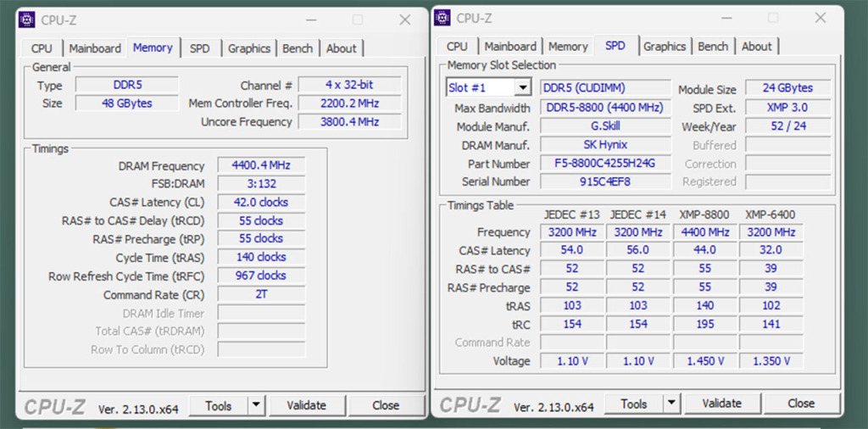The width and height of the screenshot is (868, 429).
Task: Select the SPD tab in the right window
Action: (615, 46)
